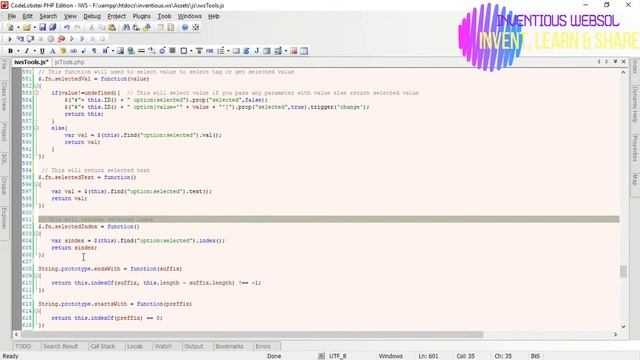Image resolution: width=640 pixels, height=360 pixels.
Task: Click the paragraph mark icon
Action: [x=94, y=51]
